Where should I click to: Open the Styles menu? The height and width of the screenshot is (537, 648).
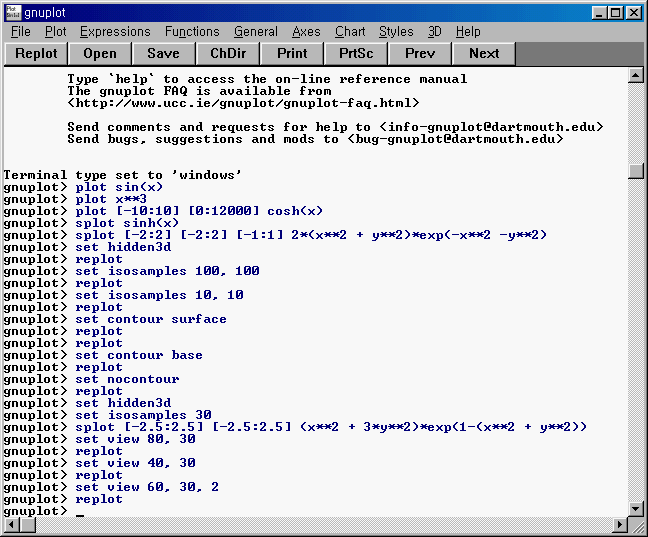pos(396,32)
